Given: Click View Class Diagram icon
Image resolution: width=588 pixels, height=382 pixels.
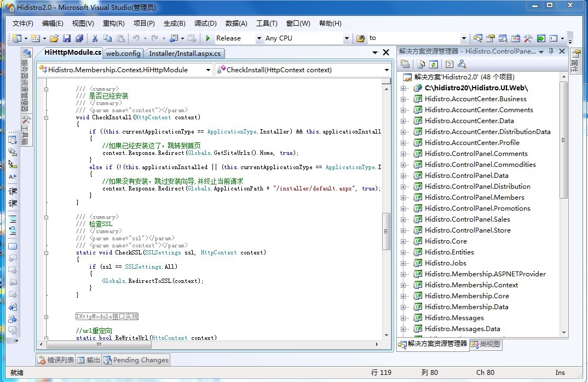Looking at the screenshot, I should coord(462,64).
